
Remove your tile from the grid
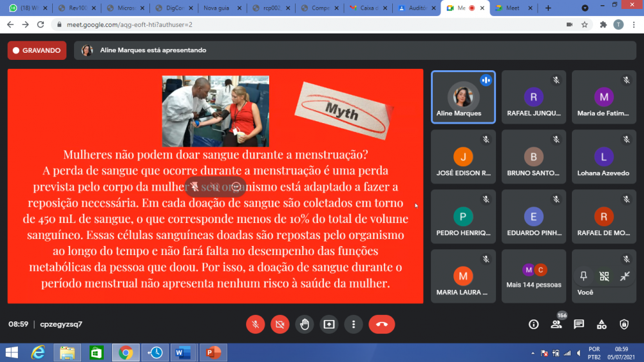(604, 276)
